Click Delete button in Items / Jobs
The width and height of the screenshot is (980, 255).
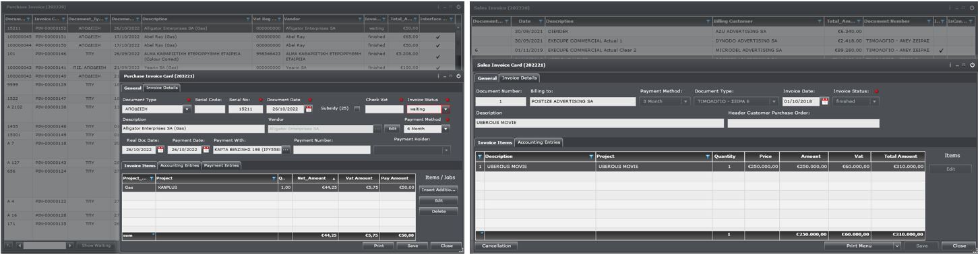click(x=439, y=211)
